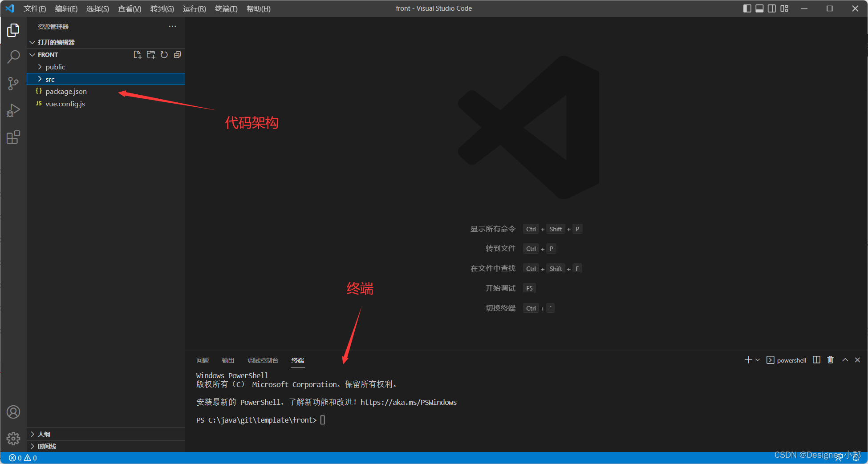This screenshot has width=868, height=464.
Task: Open explorer views and more actions menu
Action: pyautogui.click(x=172, y=27)
